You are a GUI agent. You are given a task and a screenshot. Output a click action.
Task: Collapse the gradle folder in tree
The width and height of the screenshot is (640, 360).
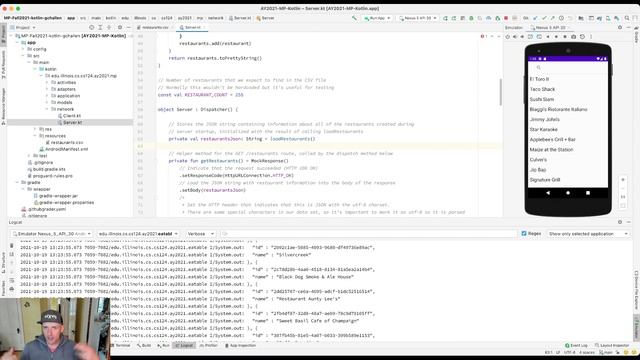tap(18, 182)
